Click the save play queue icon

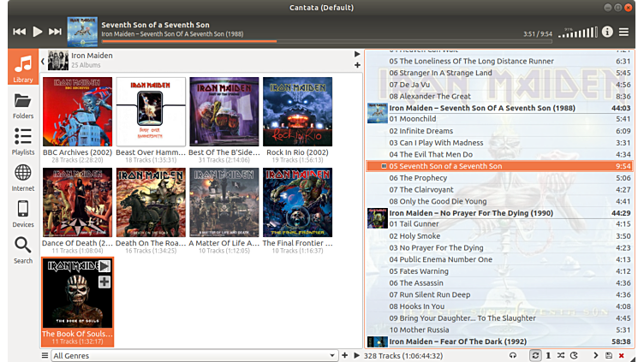click(x=608, y=355)
